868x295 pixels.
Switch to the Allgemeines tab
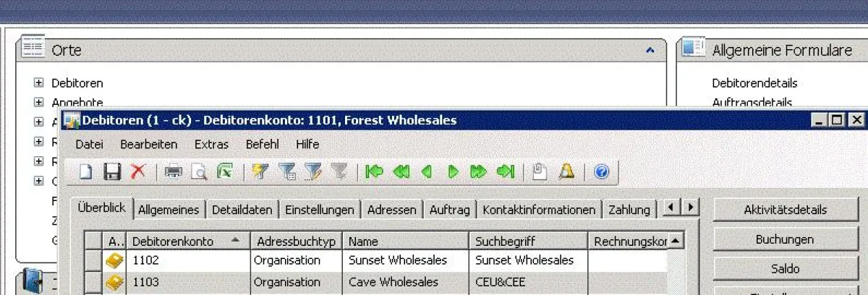pos(169,210)
